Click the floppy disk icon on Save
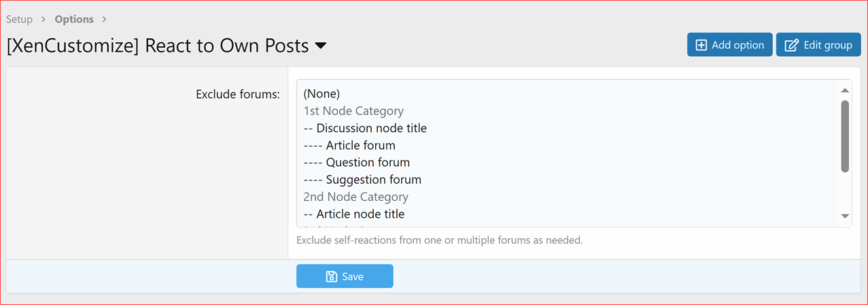The image size is (868, 305). tap(332, 276)
